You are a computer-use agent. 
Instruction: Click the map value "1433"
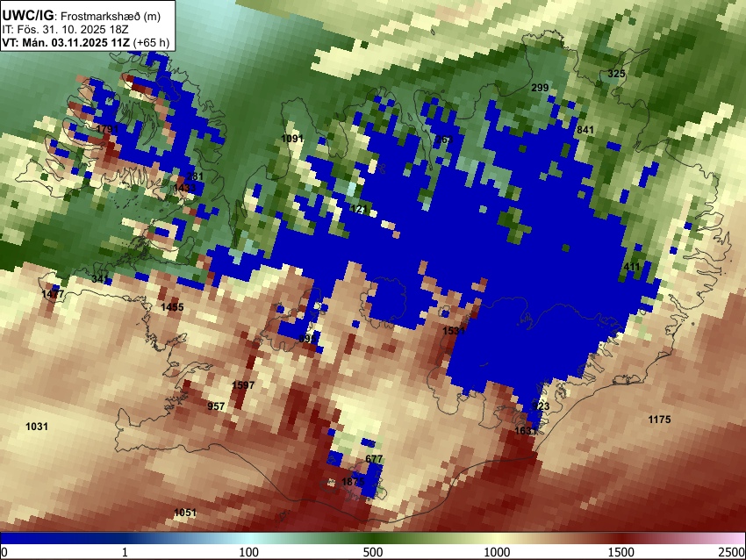pyautogui.click(x=184, y=188)
